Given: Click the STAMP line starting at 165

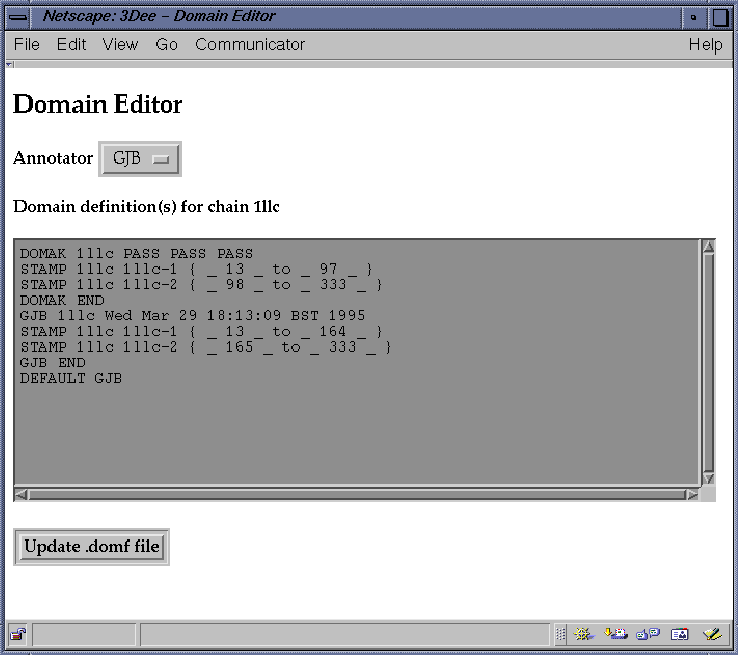Looking at the screenshot, I should tap(206, 347).
